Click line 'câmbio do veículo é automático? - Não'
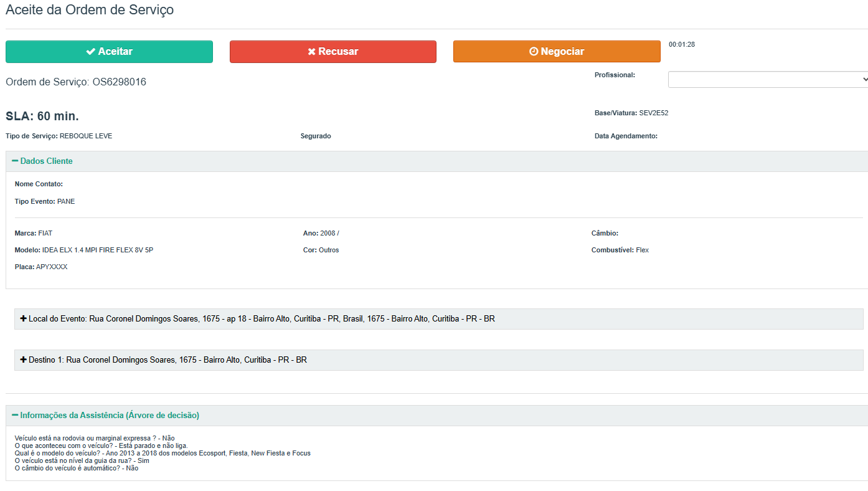The height and width of the screenshot is (491, 868). click(77, 468)
